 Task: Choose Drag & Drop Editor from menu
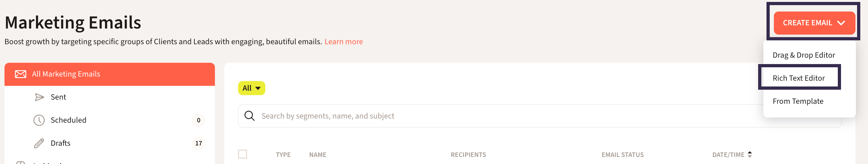click(x=804, y=55)
